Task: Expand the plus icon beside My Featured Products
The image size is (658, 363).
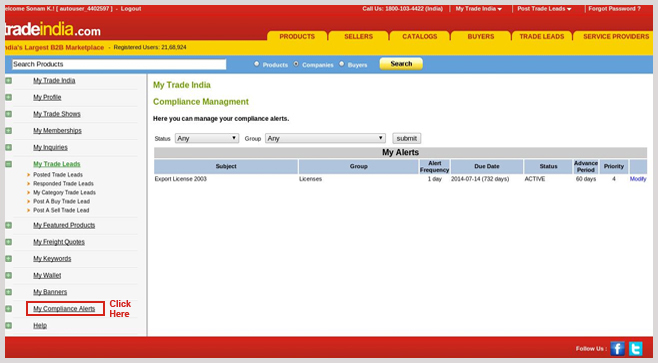Action: pos(8,225)
